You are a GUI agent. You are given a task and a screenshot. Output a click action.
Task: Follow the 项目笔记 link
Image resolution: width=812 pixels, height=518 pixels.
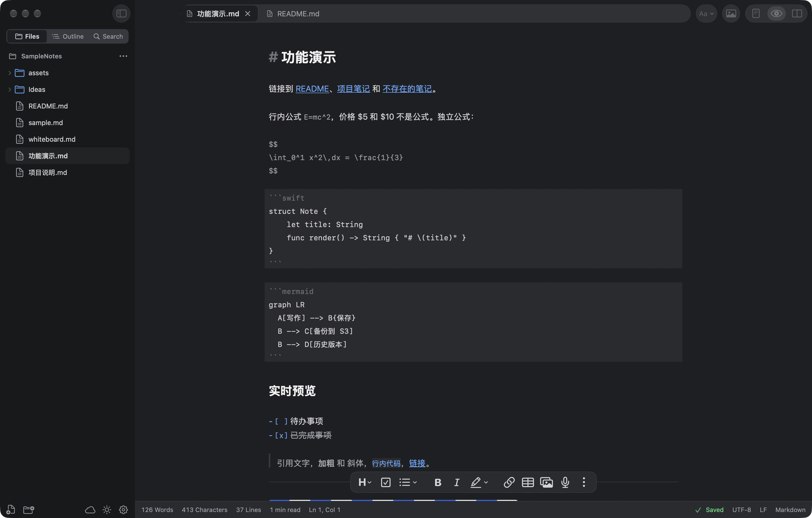point(353,89)
